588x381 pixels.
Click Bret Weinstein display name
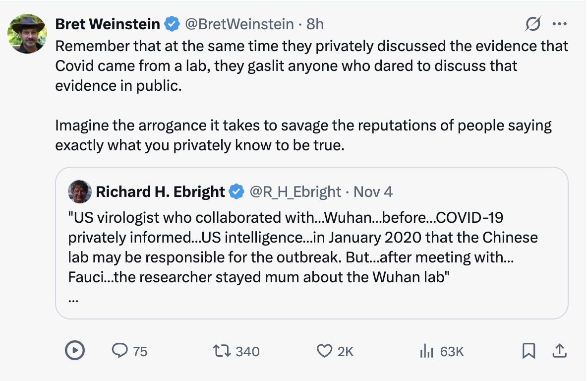tap(107, 24)
